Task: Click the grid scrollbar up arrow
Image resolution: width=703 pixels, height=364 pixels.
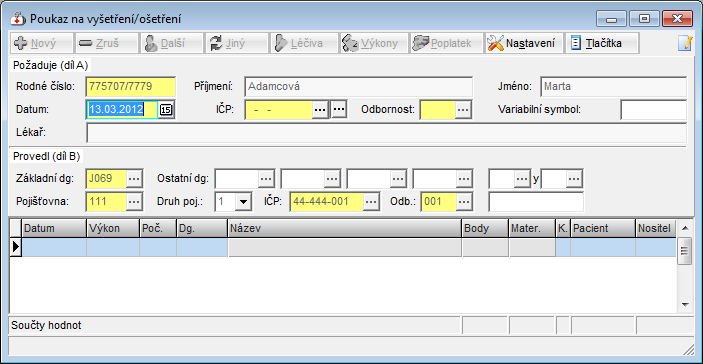Action: click(684, 228)
